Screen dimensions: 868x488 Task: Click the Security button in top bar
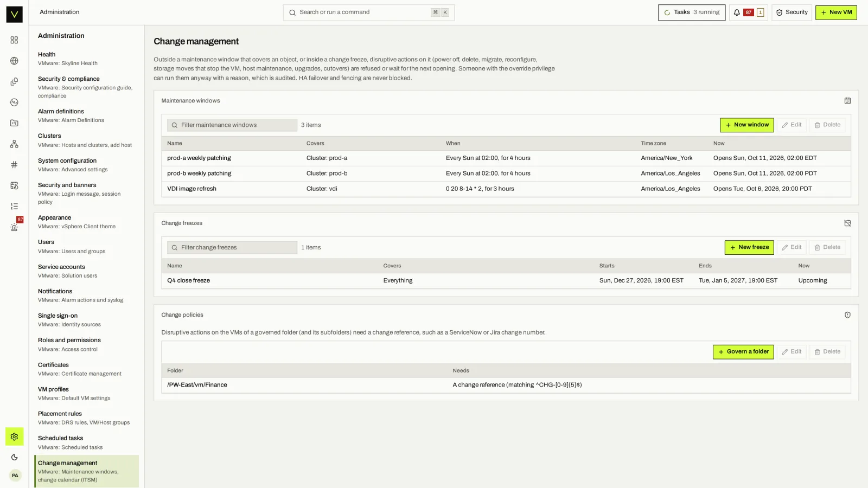[x=792, y=12]
